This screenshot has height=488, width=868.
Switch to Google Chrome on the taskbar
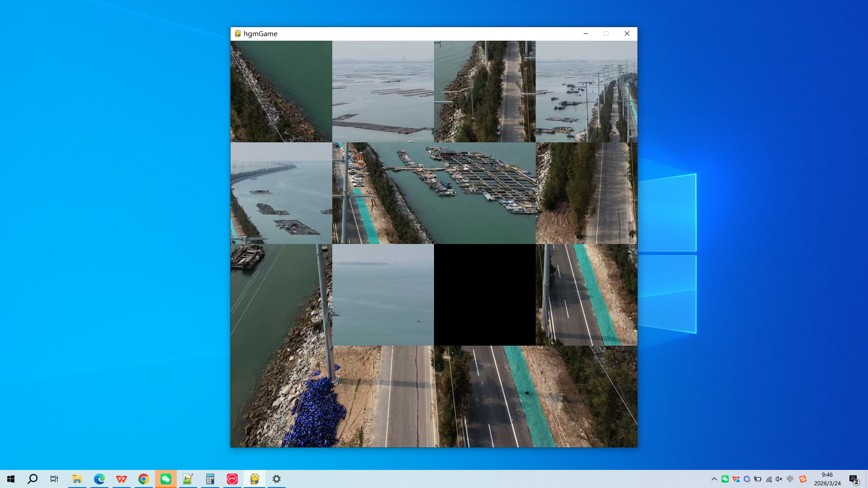pyautogui.click(x=143, y=479)
